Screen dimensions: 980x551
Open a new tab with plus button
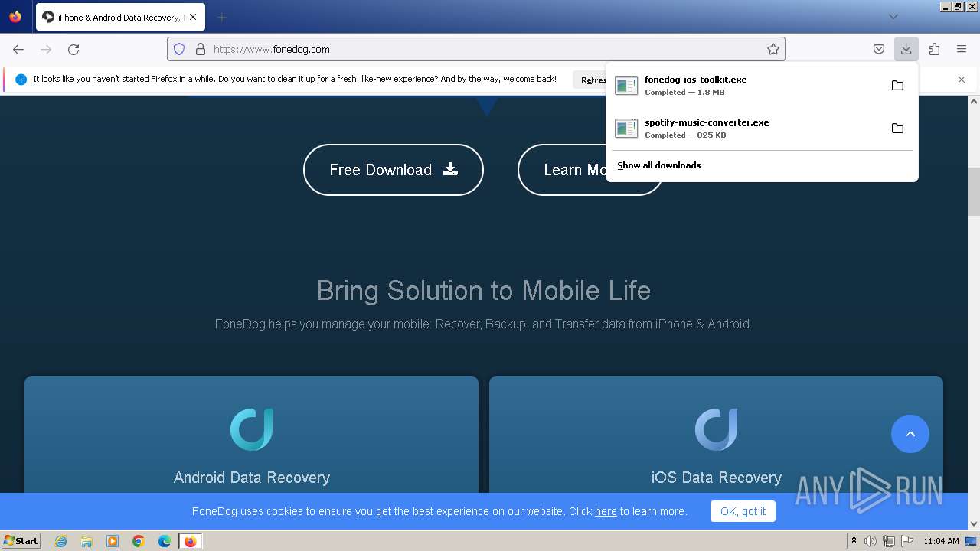(221, 17)
